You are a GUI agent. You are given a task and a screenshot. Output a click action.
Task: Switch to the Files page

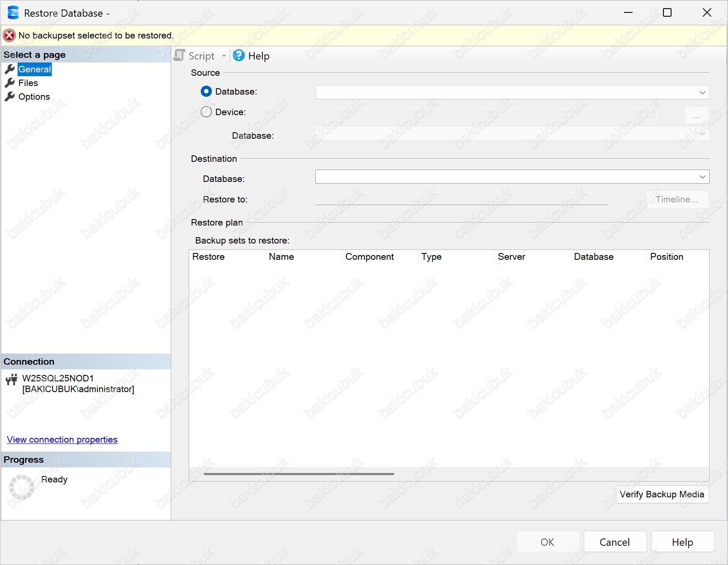pos(28,83)
